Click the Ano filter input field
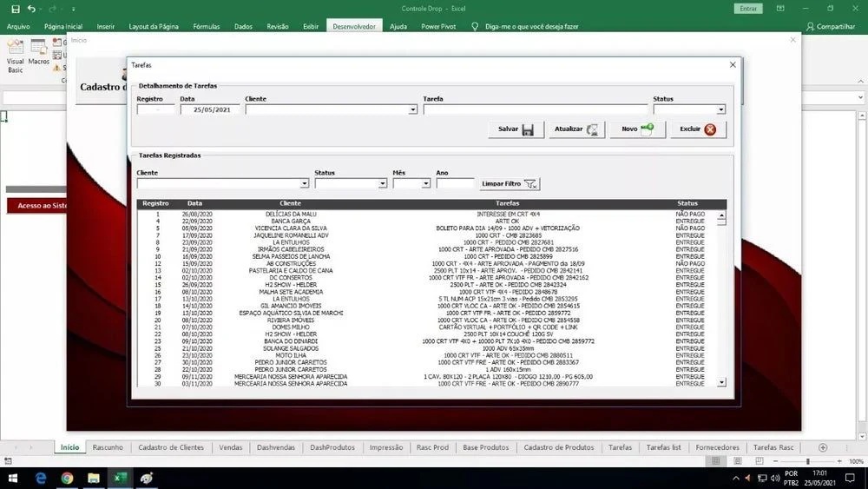This screenshot has width=868, height=489. (x=455, y=183)
